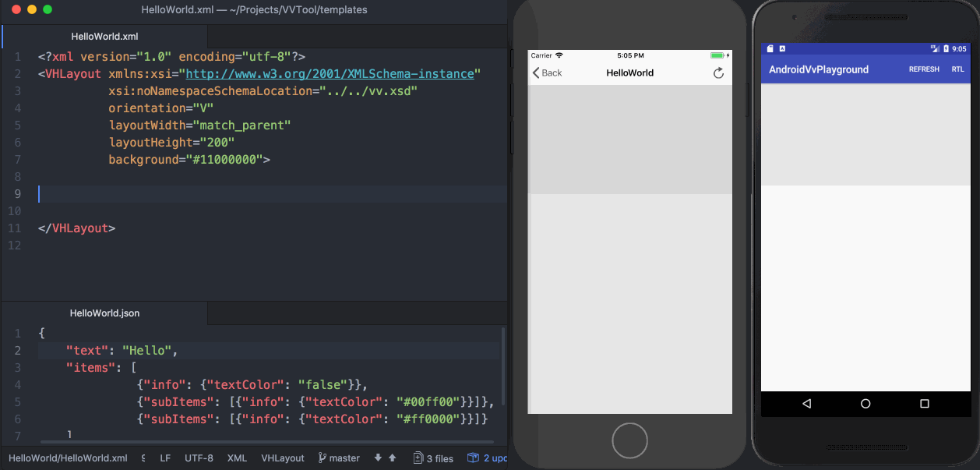Click the master git branch indicator

click(x=339, y=458)
